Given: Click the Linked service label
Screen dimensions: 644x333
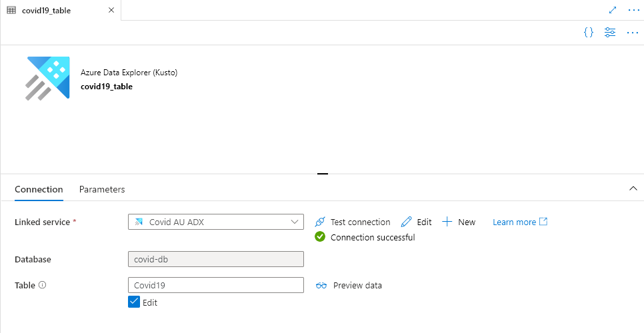Looking at the screenshot, I should tap(42, 222).
